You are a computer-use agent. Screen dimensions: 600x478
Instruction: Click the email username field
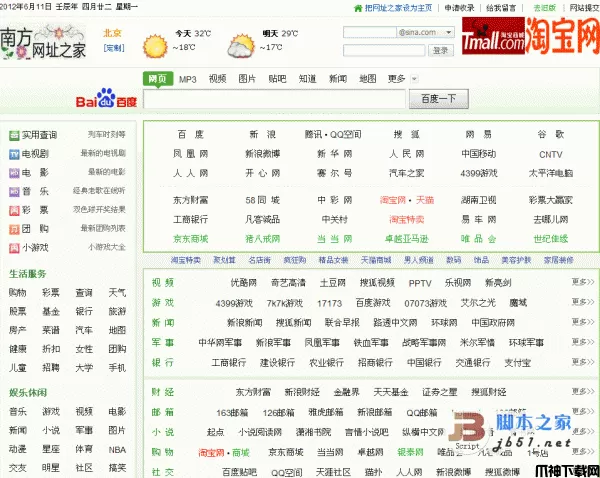click(370, 33)
